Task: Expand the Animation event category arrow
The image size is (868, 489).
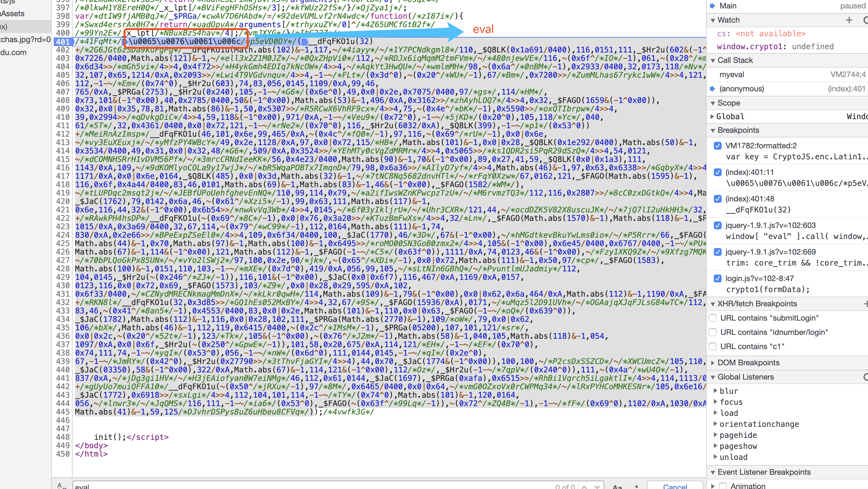Action: click(713, 486)
